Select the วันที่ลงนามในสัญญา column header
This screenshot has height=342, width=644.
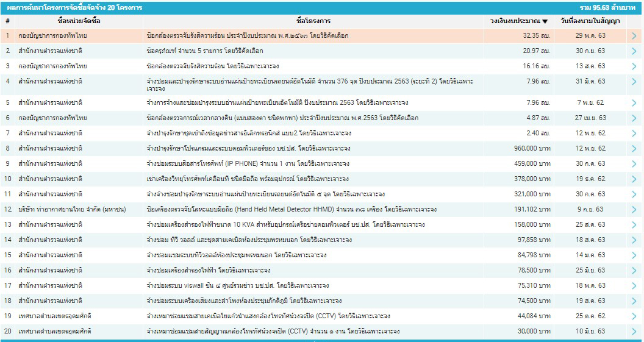click(x=590, y=21)
